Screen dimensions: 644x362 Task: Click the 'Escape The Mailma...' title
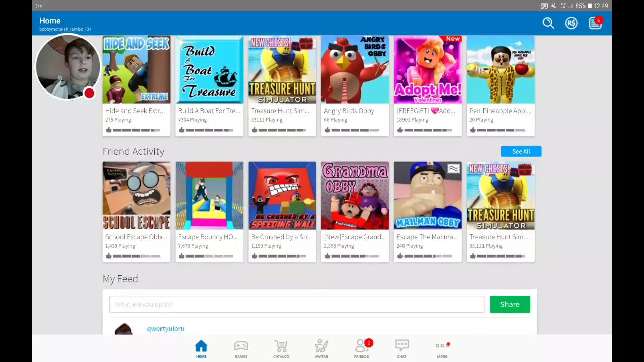[x=427, y=237]
